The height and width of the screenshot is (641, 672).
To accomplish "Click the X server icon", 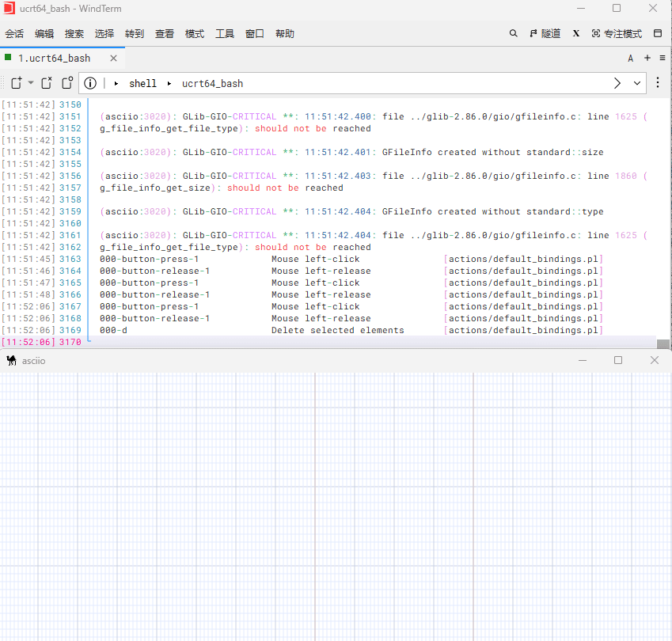I will click(575, 34).
